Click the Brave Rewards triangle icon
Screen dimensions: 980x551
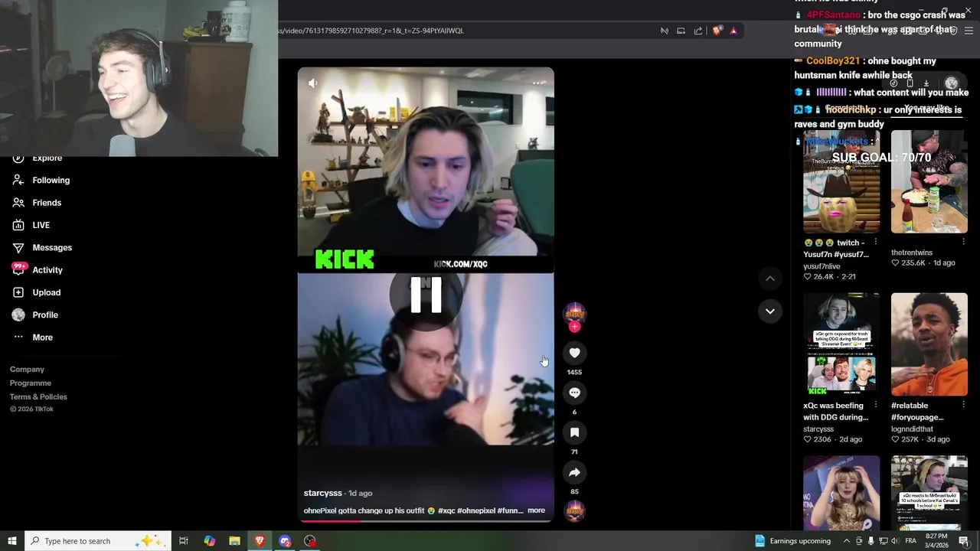click(x=733, y=31)
